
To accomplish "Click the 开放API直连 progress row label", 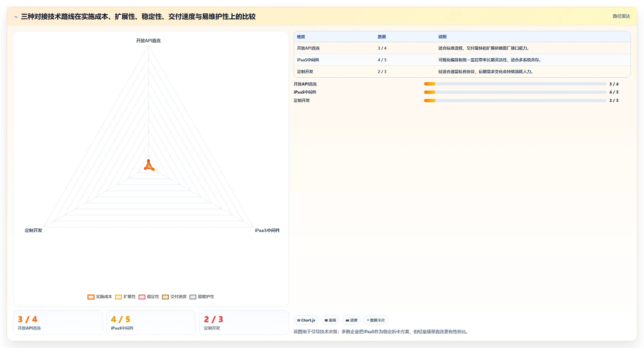I will [305, 84].
